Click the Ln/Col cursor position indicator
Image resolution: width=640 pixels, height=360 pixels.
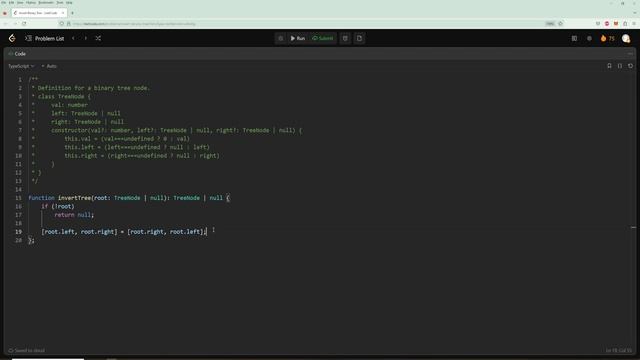click(x=618, y=351)
